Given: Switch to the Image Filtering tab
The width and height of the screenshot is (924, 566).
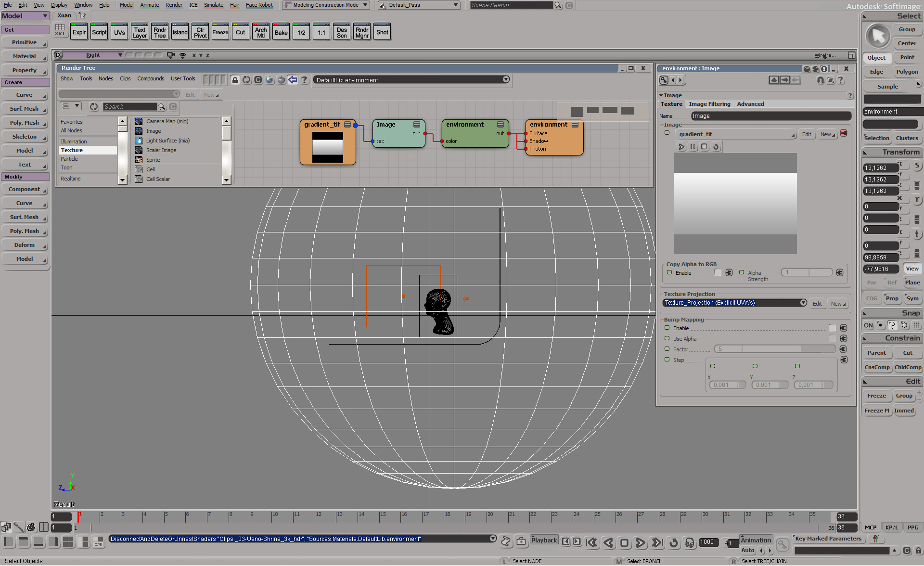Looking at the screenshot, I should tap(709, 104).
